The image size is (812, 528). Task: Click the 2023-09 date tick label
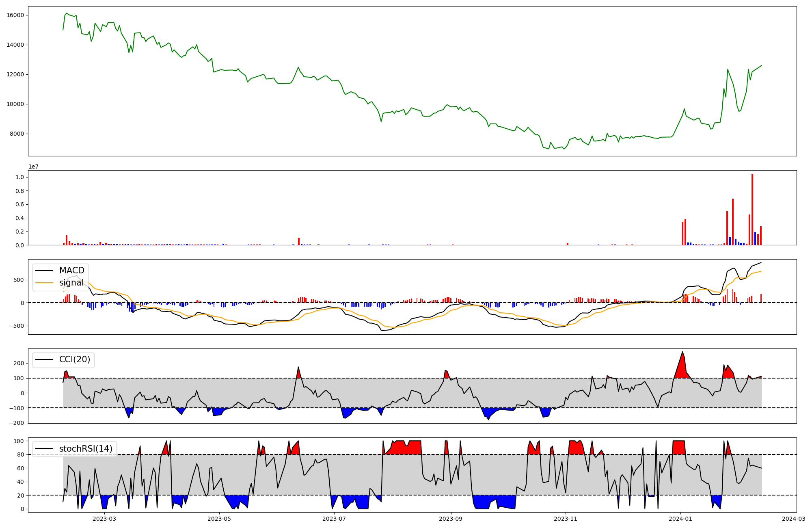click(x=451, y=519)
